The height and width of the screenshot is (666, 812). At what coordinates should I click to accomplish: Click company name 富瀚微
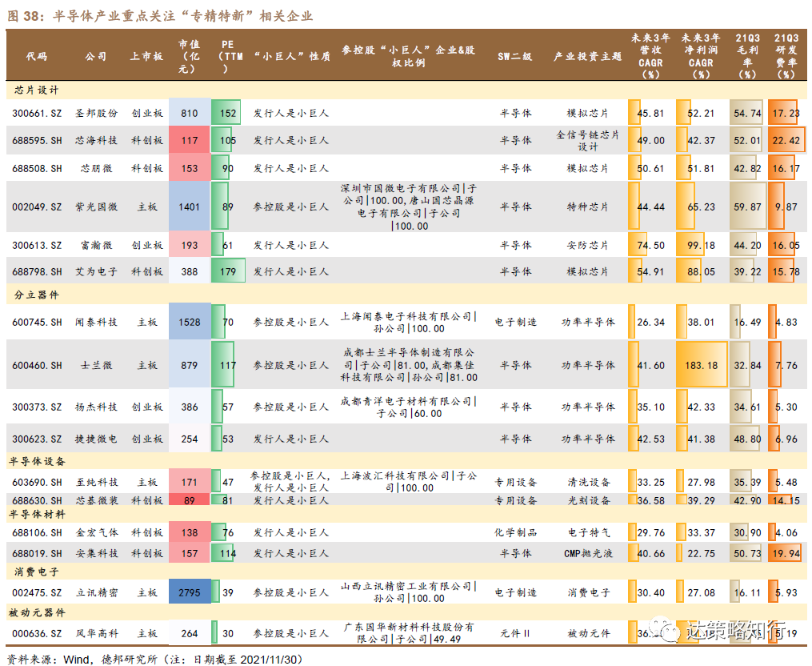coord(96,245)
